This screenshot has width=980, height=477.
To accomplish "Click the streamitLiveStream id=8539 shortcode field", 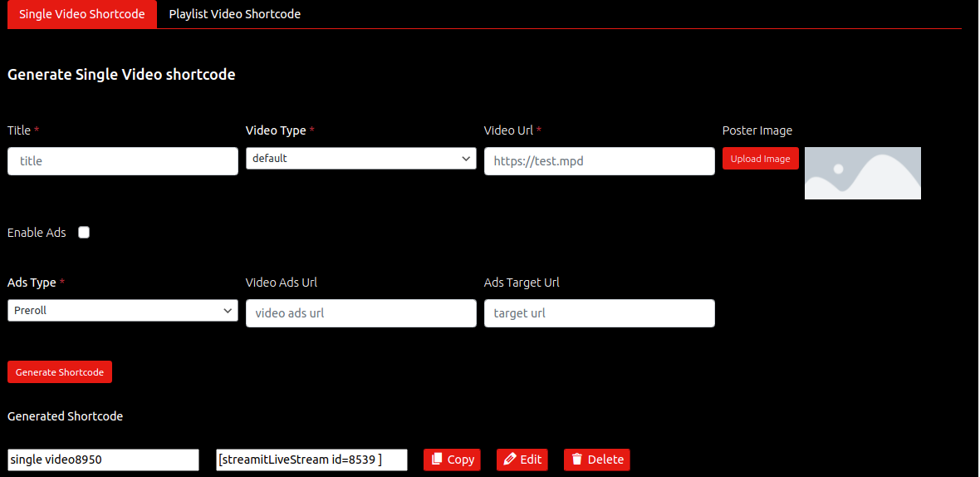I will (312, 460).
